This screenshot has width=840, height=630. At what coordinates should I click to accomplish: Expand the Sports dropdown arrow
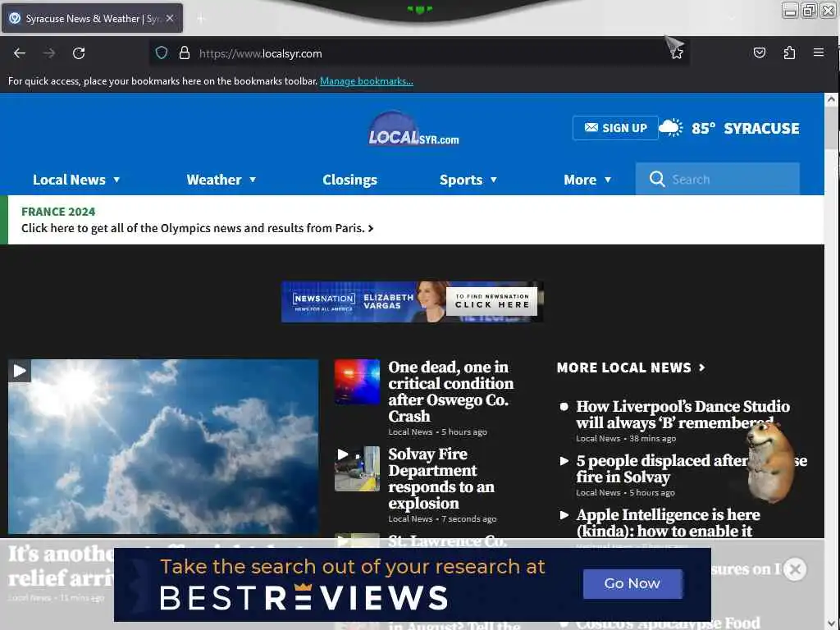(494, 180)
